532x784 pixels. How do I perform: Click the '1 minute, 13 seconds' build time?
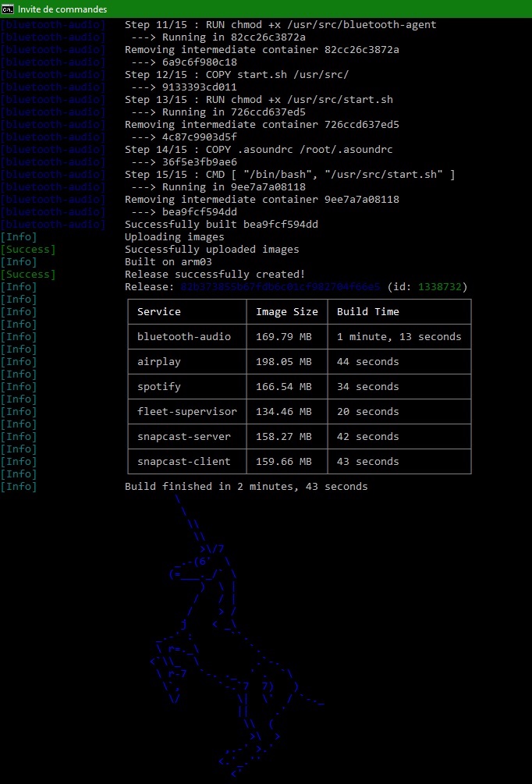399,337
